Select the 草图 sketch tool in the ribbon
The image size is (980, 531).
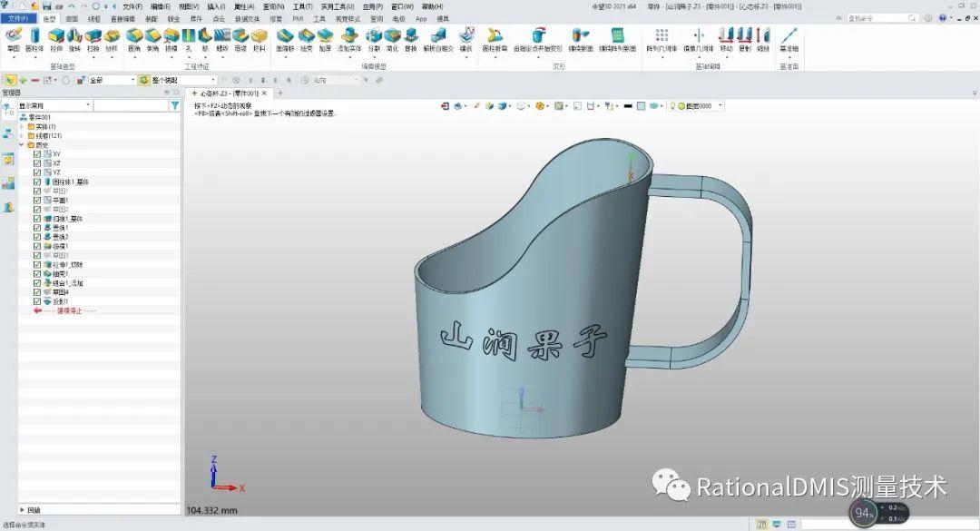pos(13,39)
